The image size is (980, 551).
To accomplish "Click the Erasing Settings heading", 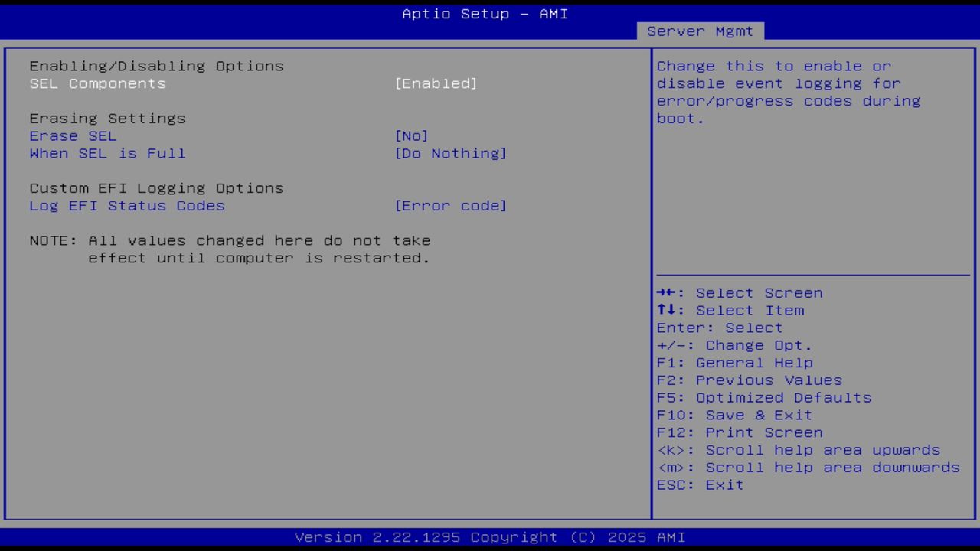I will (107, 118).
